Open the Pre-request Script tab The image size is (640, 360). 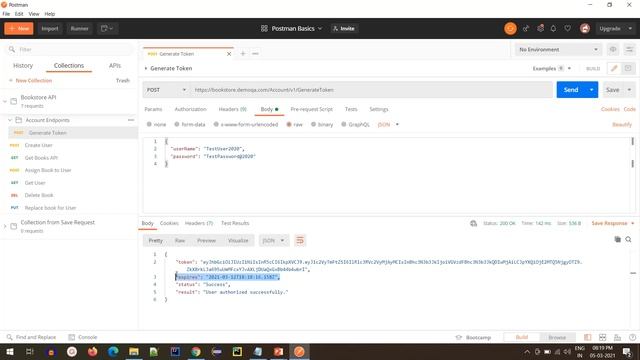(312, 109)
